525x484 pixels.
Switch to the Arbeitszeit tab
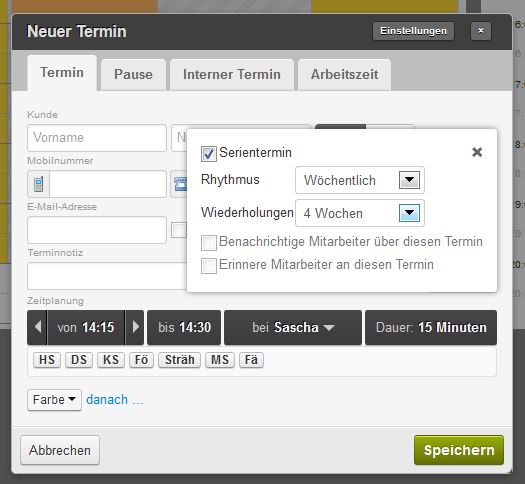click(345, 75)
